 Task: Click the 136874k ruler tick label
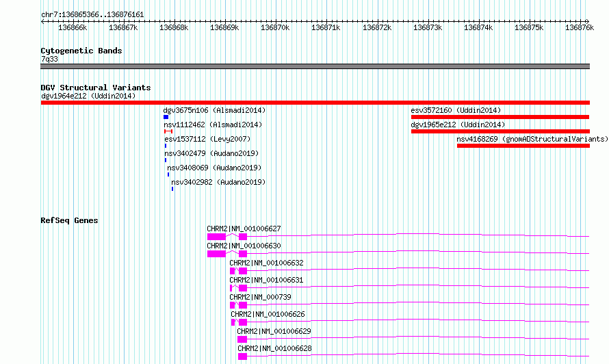[478, 28]
